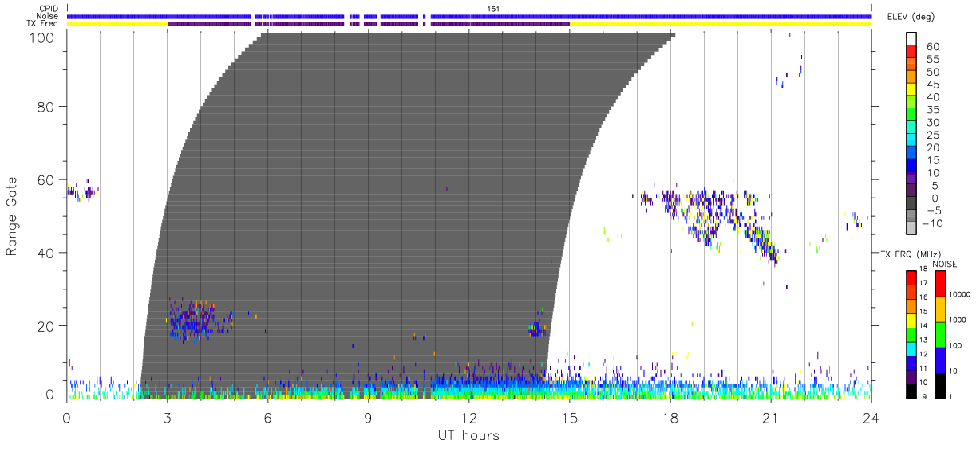980x452 pixels.
Task: Click the 25 label on the elevation colorbar
Action: [x=931, y=135]
